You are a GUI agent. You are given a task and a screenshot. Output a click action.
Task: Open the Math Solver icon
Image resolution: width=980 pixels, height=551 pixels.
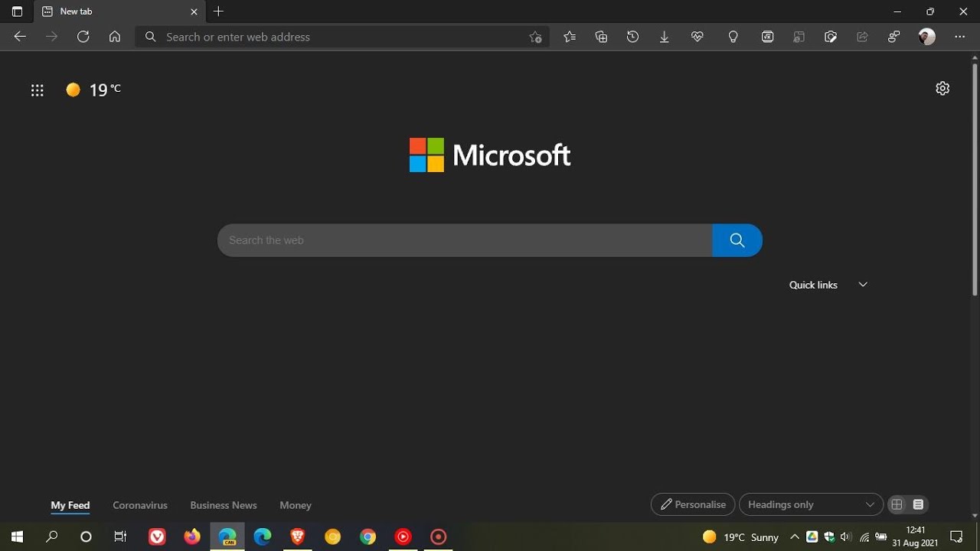point(767,37)
